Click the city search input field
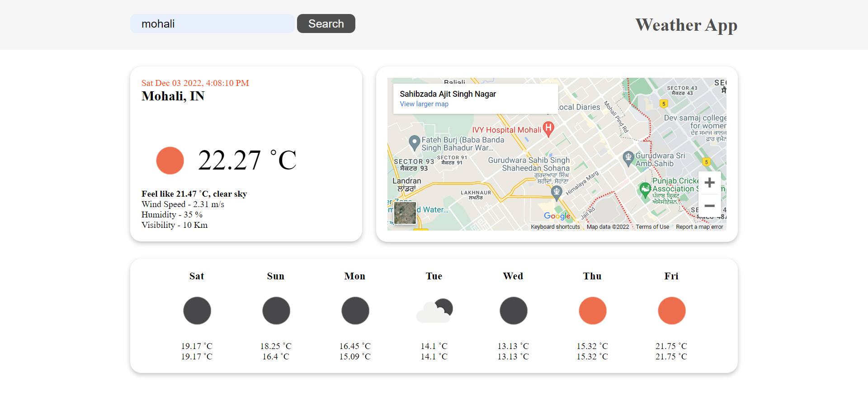This screenshot has height=401, width=868. [212, 24]
